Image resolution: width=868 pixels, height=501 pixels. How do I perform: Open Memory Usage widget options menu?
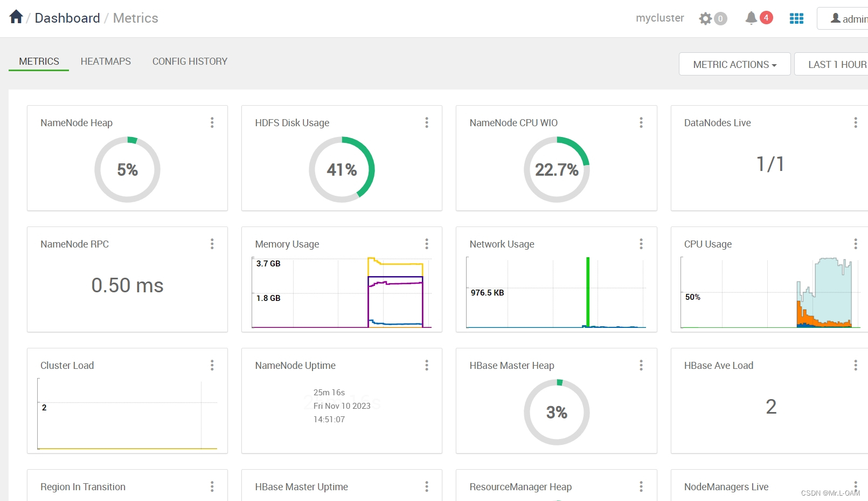click(427, 244)
